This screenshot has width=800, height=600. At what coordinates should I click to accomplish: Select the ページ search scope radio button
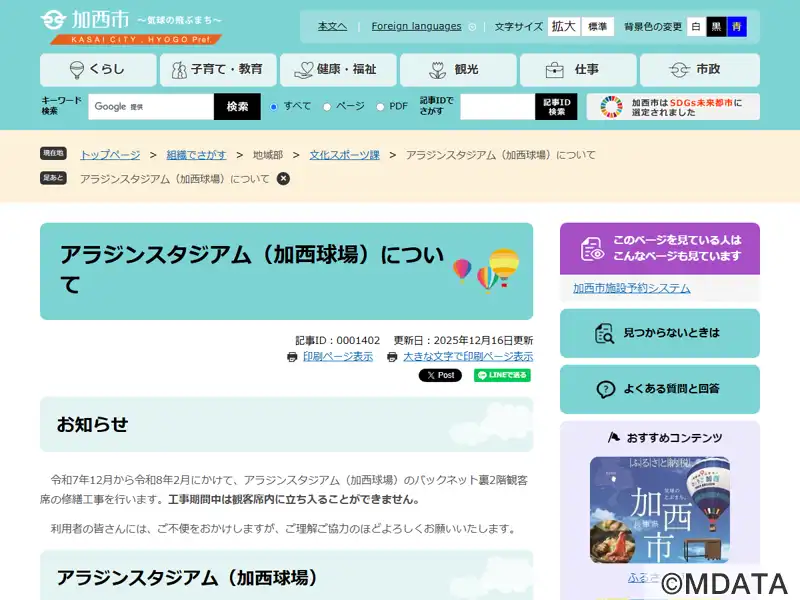pos(327,107)
